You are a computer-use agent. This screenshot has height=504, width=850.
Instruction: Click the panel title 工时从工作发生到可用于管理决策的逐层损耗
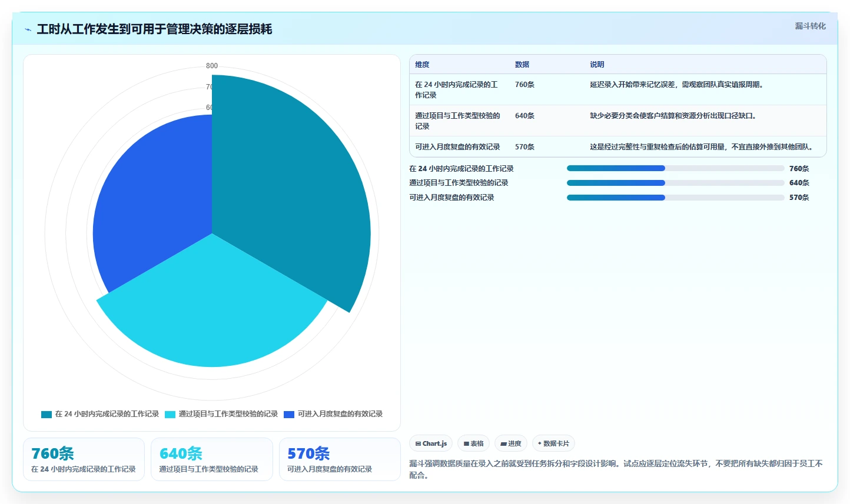(154, 29)
